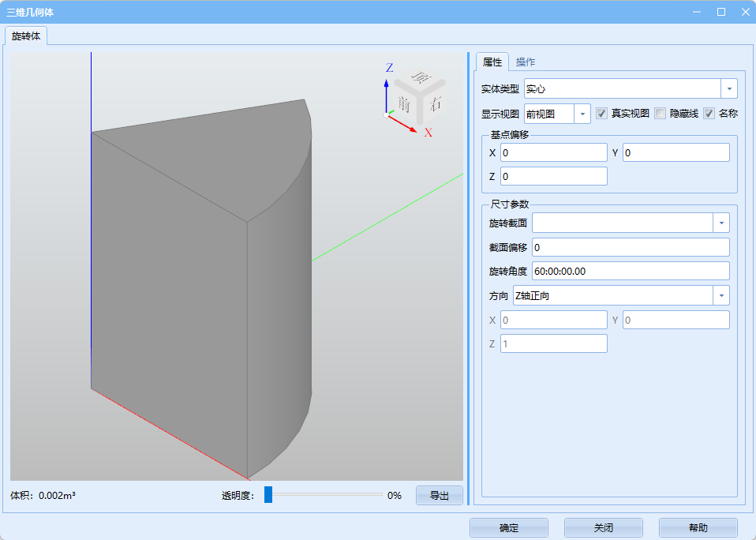Click the 顶 face of the view cube
Image resolution: width=756 pixels, height=540 pixels.
click(421, 77)
